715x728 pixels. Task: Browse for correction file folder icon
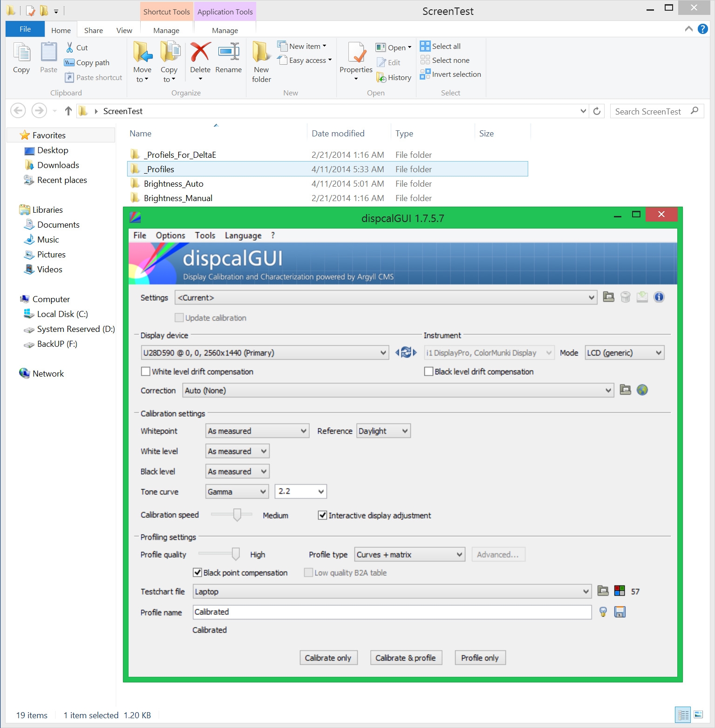coord(625,390)
